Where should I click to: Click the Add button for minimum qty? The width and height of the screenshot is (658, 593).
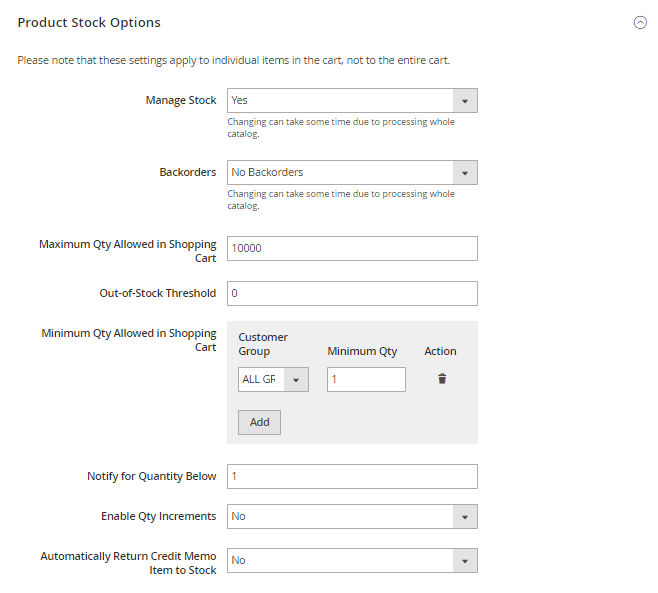click(259, 422)
